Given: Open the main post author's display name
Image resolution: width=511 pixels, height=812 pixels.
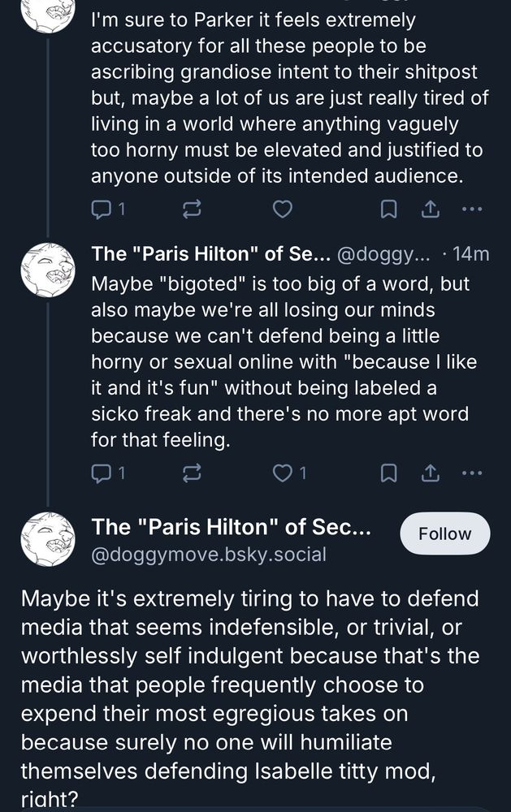Looking at the screenshot, I should point(231,527).
